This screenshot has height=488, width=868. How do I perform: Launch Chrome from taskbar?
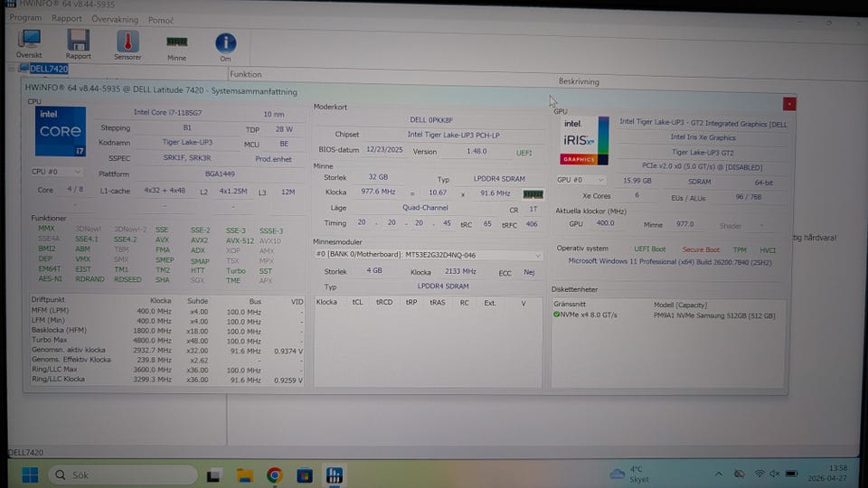[x=275, y=475]
